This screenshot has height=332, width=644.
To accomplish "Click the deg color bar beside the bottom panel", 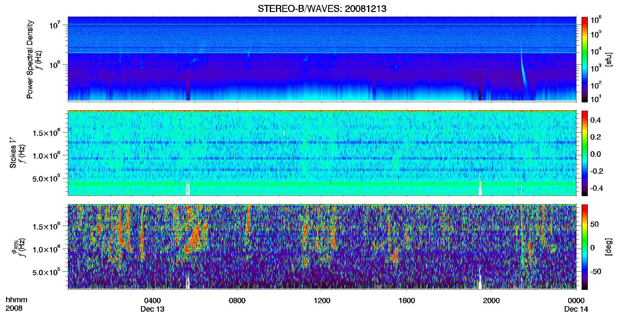I will coord(585,247).
